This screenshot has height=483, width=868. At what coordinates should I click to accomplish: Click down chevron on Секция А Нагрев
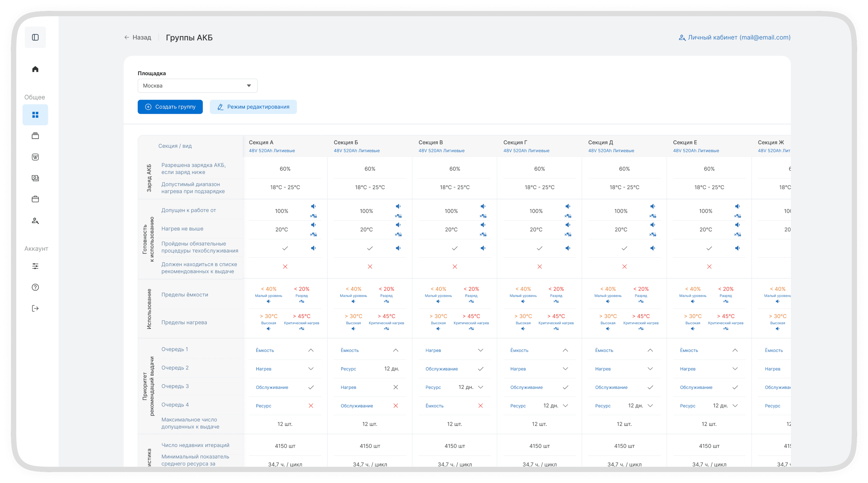pyautogui.click(x=311, y=369)
